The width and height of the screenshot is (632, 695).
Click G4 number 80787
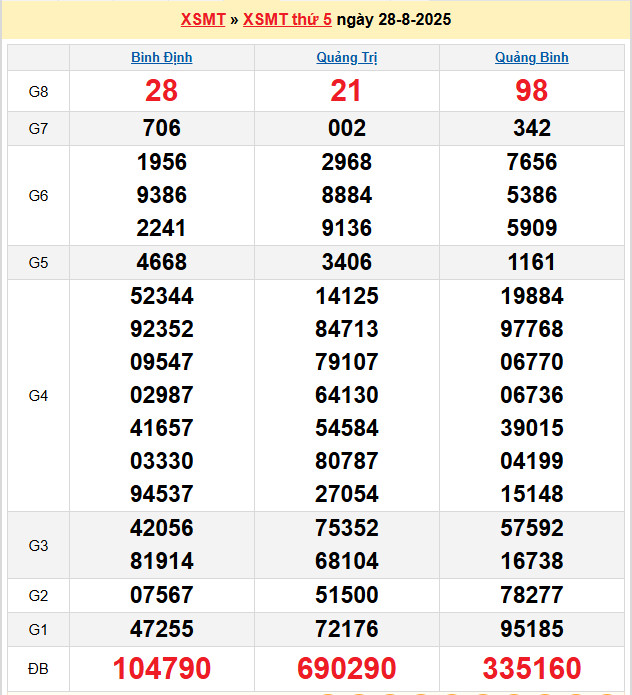click(x=347, y=461)
